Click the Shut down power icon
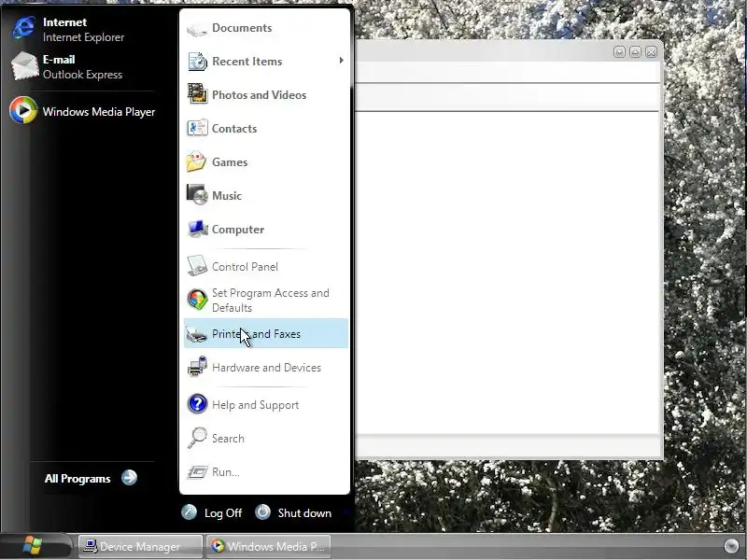The image size is (747, 560). coord(262,512)
